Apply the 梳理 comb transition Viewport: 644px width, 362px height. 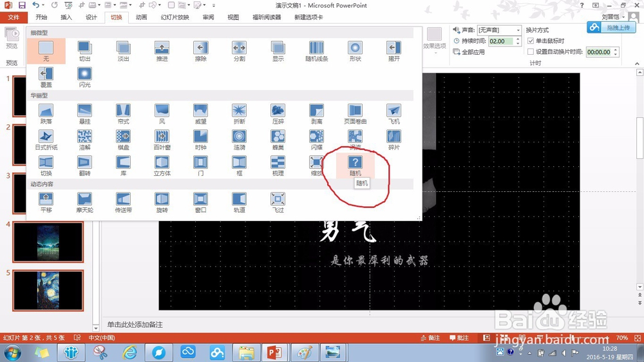[278, 166]
